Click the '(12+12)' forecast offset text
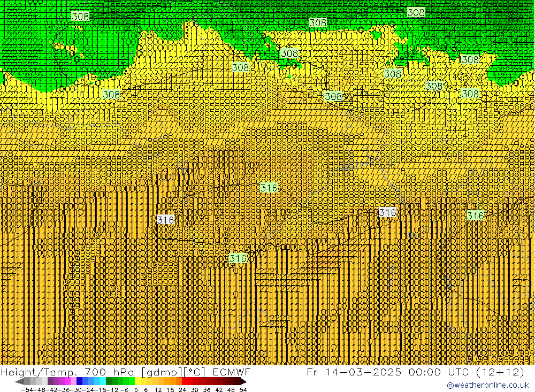Screen dimensions: 535x392 pos(500,372)
